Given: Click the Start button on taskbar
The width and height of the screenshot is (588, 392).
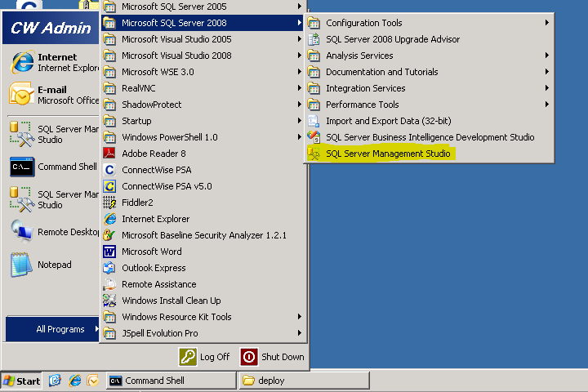Looking at the screenshot, I should tap(22, 381).
